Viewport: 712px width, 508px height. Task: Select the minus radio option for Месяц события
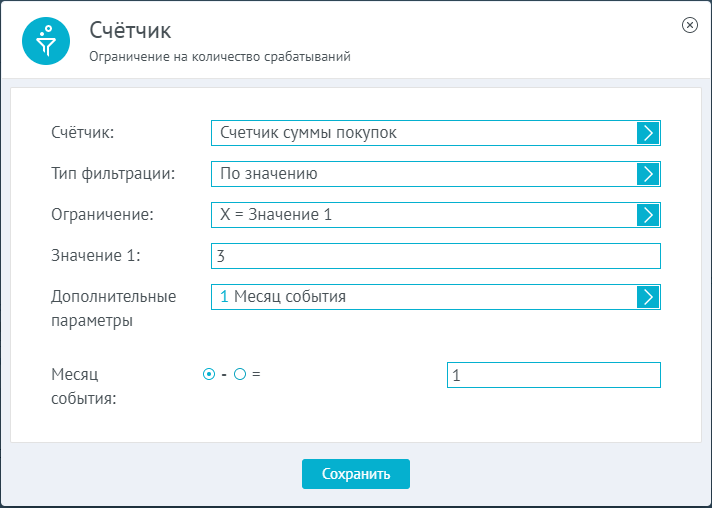point(209,374)
